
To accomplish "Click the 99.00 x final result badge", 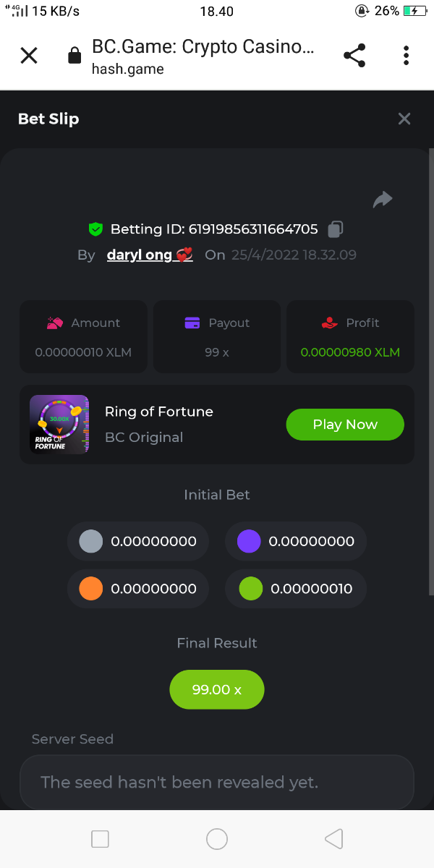I will pyautogui.click(x=217, y=690).
